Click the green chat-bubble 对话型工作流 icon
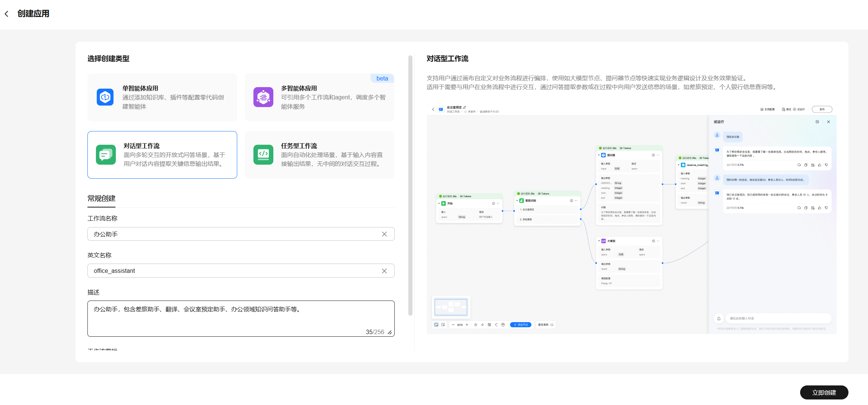The width and height of the screenshot is (868, 405). click(x=106, y=155)
